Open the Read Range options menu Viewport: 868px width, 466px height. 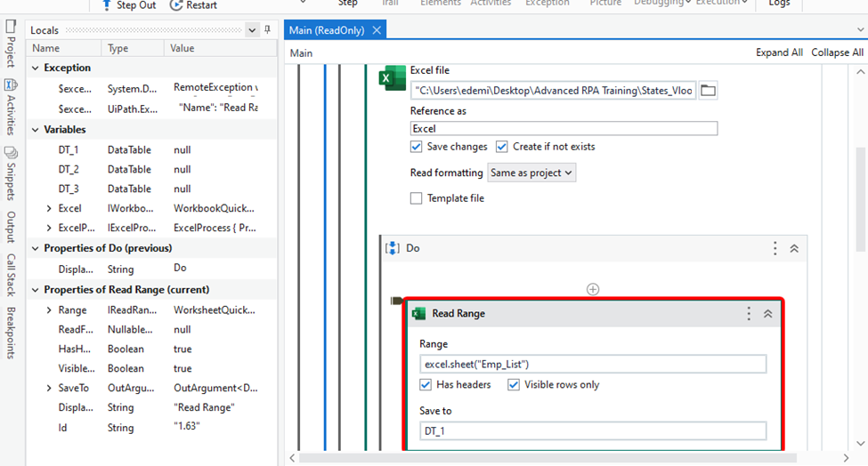(x=749, y=313)
